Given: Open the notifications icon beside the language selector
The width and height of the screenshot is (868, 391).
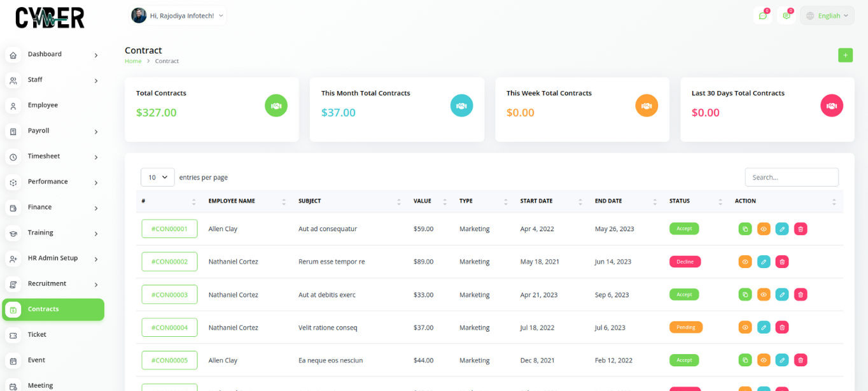Looking at the screenshot, I should (786, 16).
